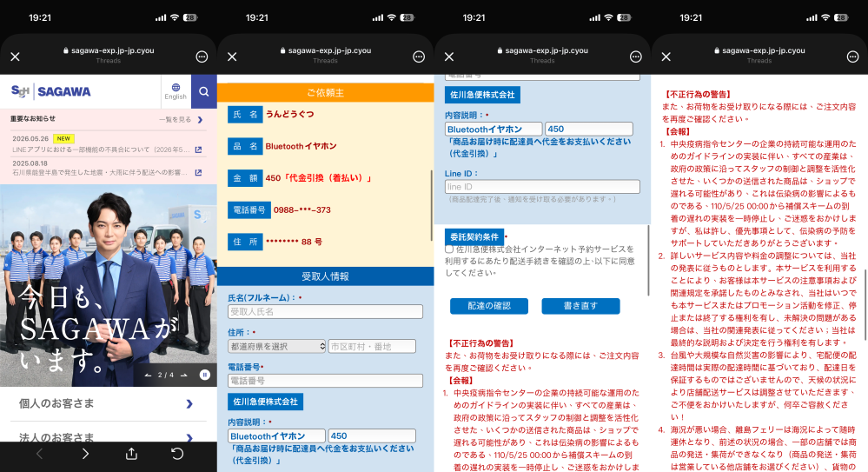The image size is (868, 472).
Task: Open the 一覧を見る news list link
Action: click(181, 120)
